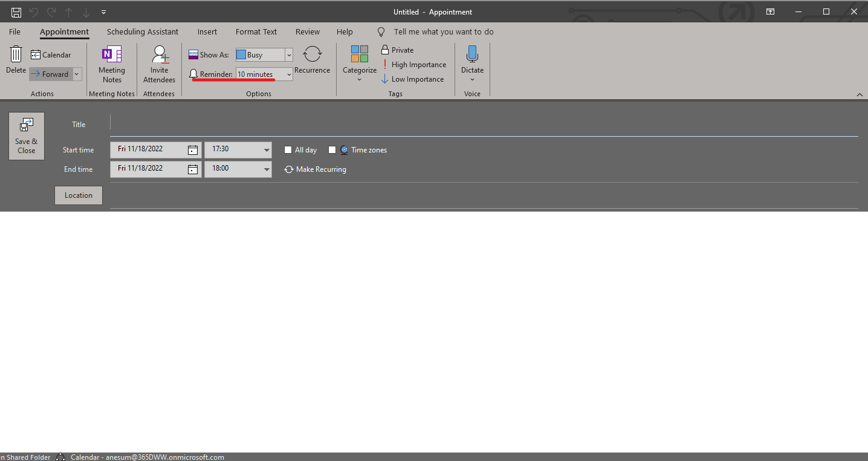Image resolution: width=868 pixels, height=461 pixels.
Task: Click the Forward button
Action: pyautogui.click(x=50, y=74)
